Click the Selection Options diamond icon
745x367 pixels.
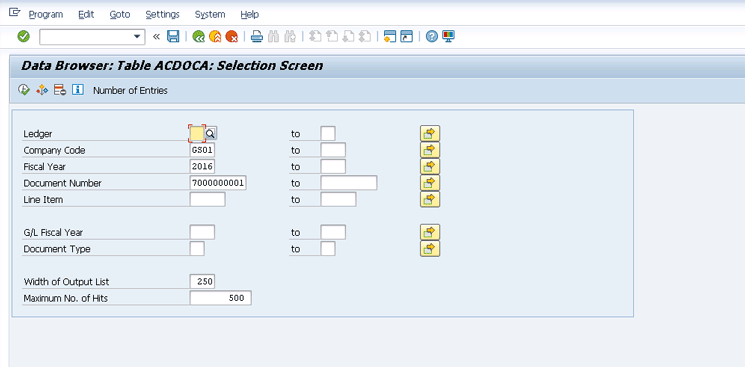[x=42, y=89]
